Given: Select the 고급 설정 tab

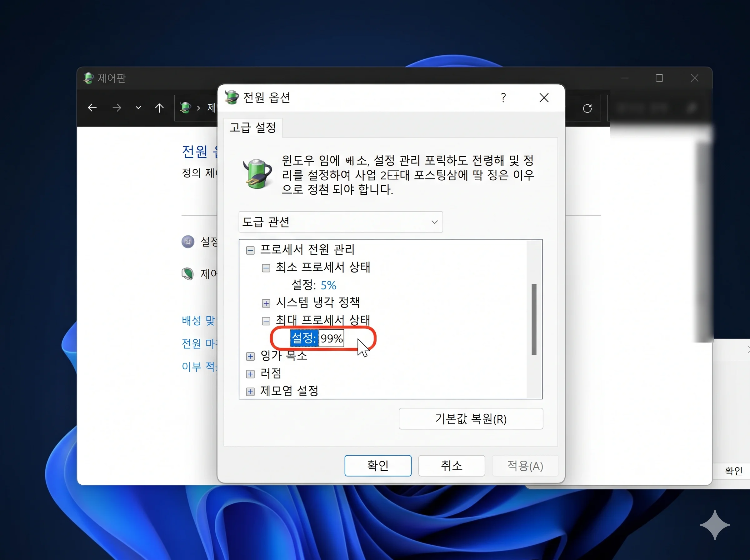Looking at the screenshot, I should point(253,127).
